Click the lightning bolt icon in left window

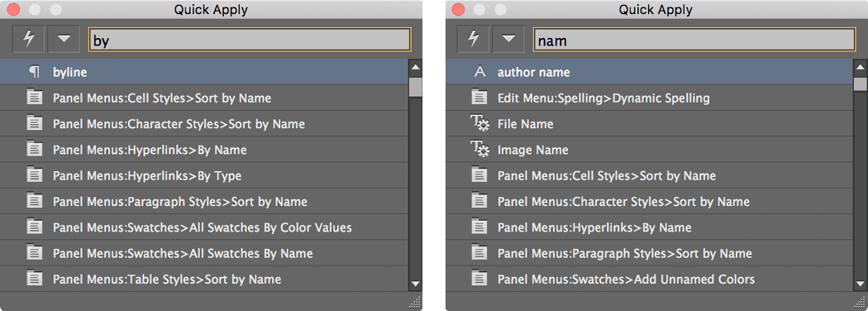coord(28,40)
